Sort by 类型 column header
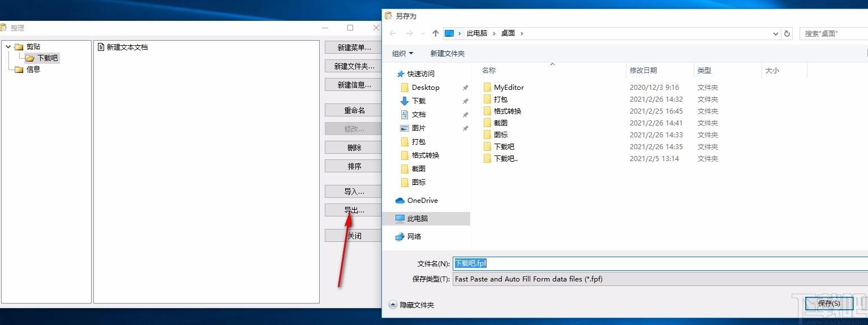Viewport: 868px width, 325px height. click(704, 71)
